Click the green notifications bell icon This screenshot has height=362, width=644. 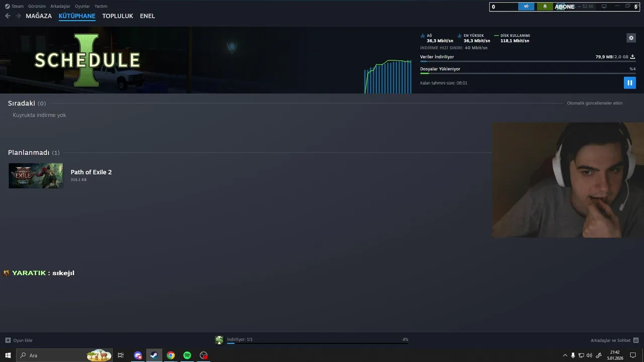tap(544, 7)
